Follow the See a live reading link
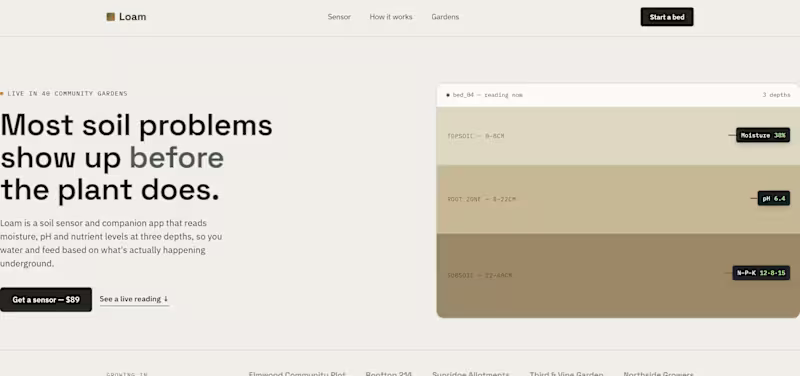 (134, 299)
